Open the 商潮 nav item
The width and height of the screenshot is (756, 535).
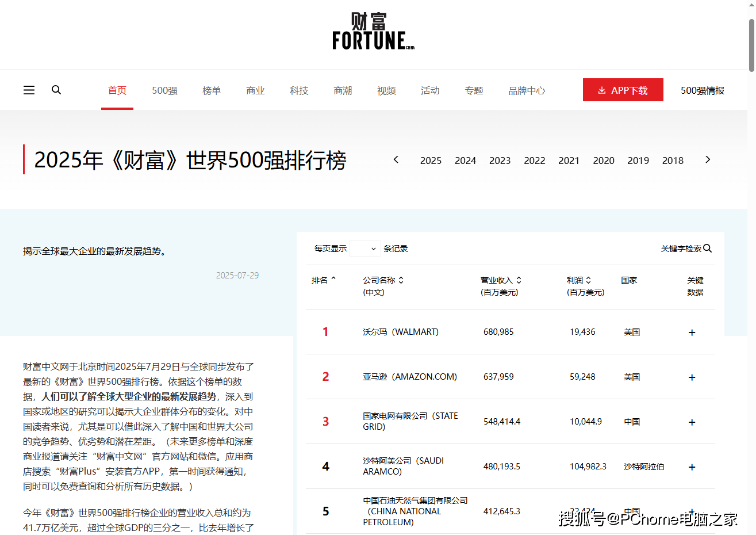343,90
